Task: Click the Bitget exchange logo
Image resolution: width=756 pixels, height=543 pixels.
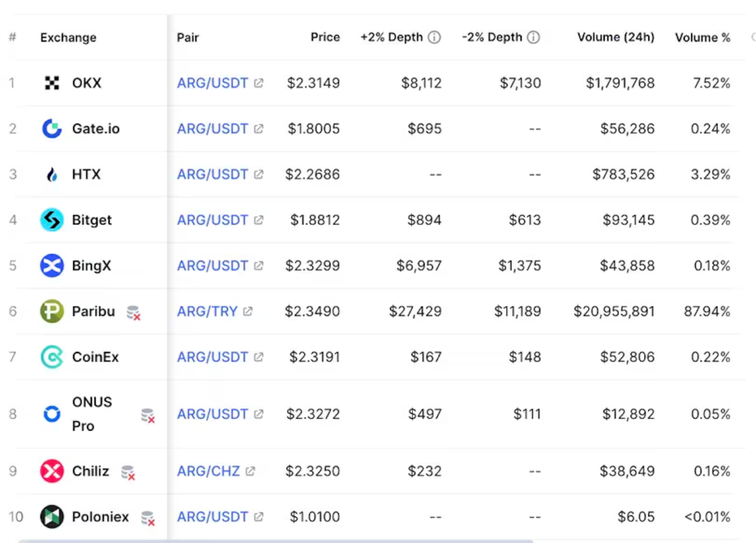Action: point(52,220)
